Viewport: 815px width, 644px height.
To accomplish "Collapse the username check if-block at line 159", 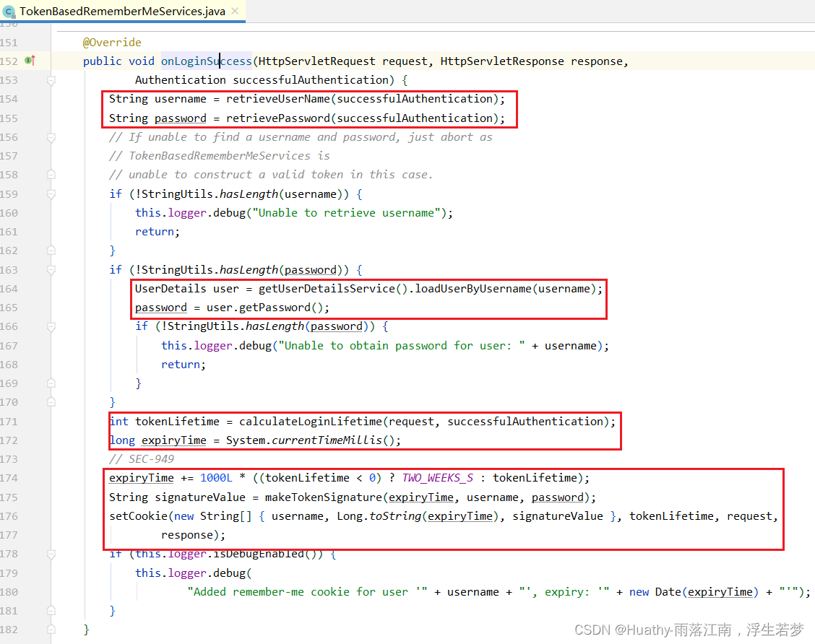I will pyautogui.click(x=51, y=194).
